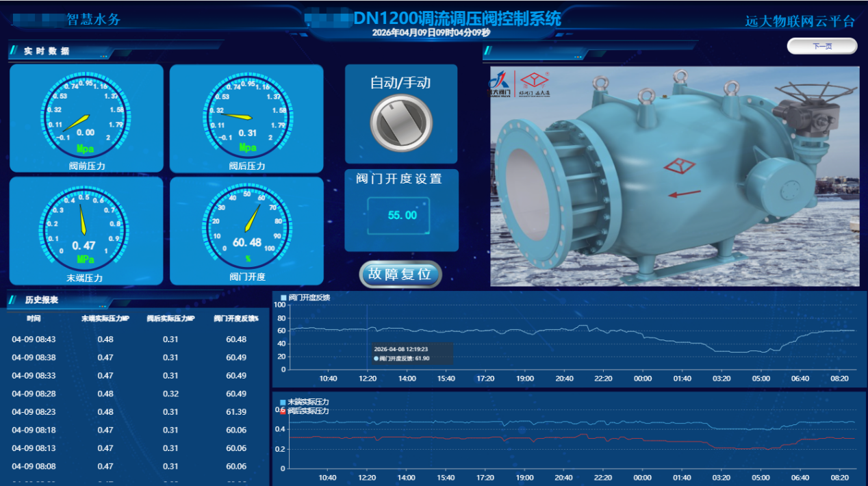Select the 阀前压力 gauge showing 0.00
868x486 pixels.
point(86,118)
